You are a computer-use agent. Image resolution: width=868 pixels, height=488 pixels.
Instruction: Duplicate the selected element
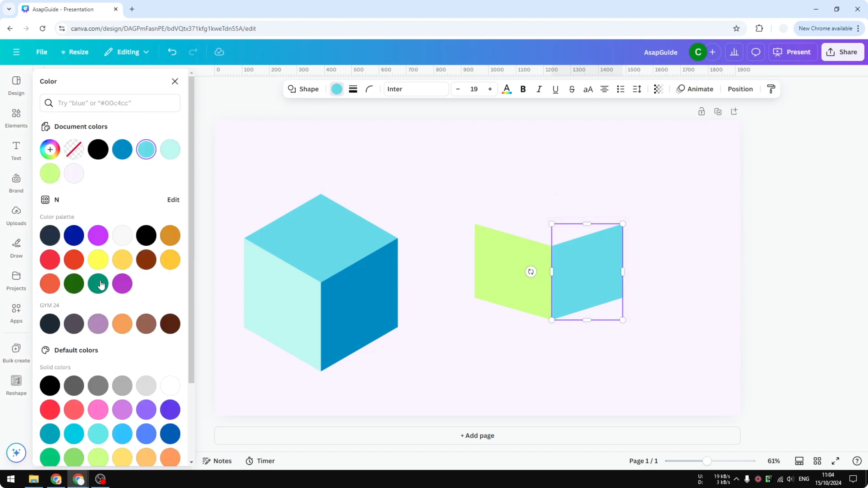click(718, 111)
